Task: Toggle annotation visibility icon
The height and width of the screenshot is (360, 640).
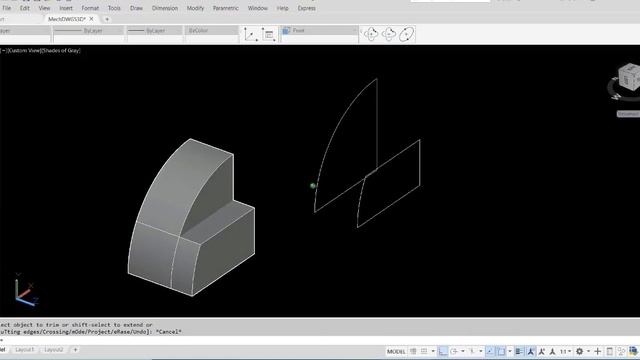Action: click(x=531, y=351)
